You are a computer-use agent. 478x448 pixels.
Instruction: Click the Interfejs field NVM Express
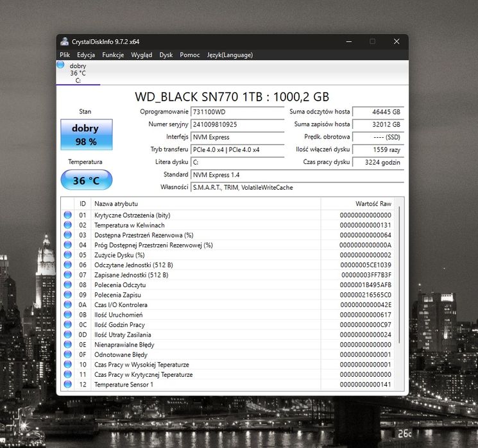pyautogui.click(x=237, y=137)
